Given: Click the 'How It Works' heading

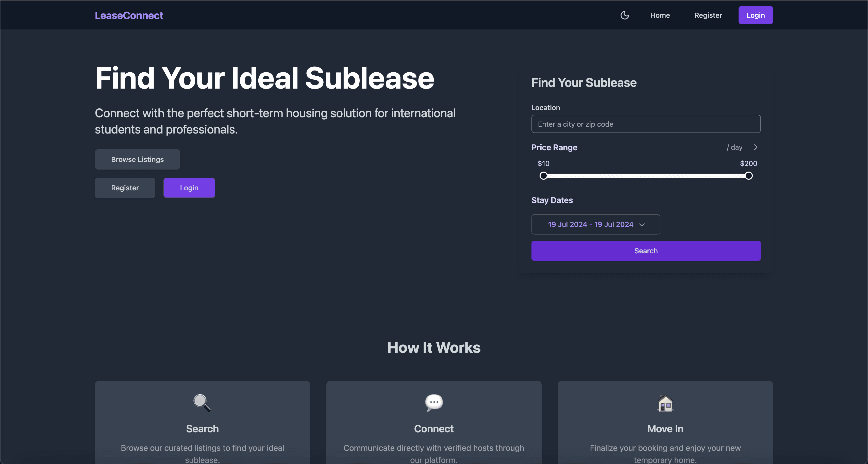Looking at the screenshot, I should click(x=434, y=347).
